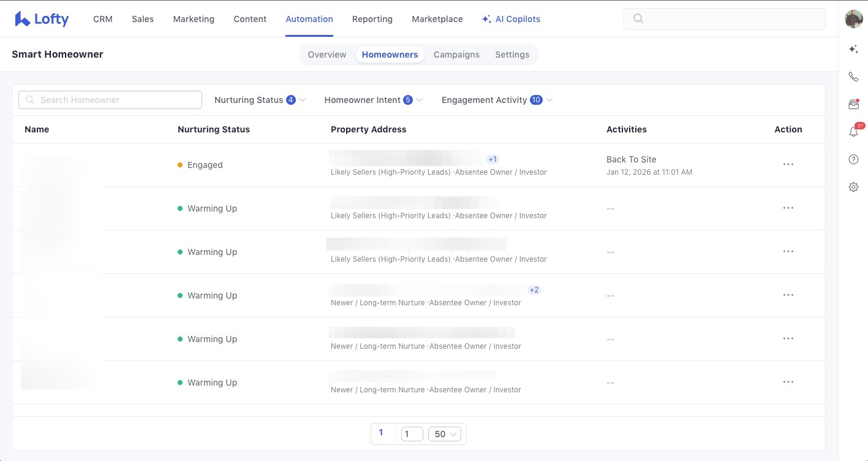Viewport: 868px width, 461px height.
Task: Expand the Engagement Activity filter
Action: coord(497,100)
